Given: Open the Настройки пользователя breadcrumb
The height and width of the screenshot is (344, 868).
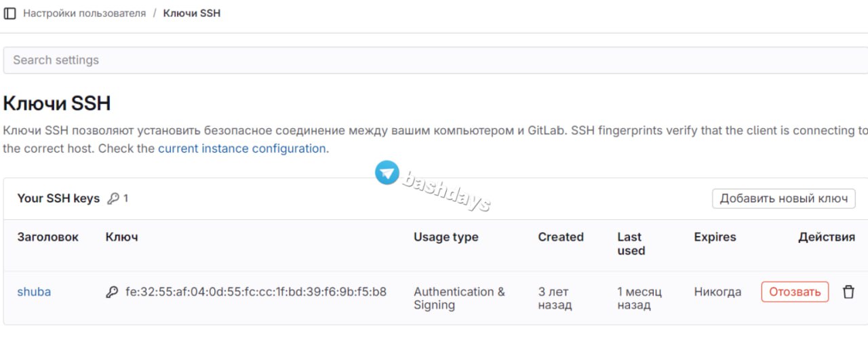Looking at the screenshot, I should 85,14.
